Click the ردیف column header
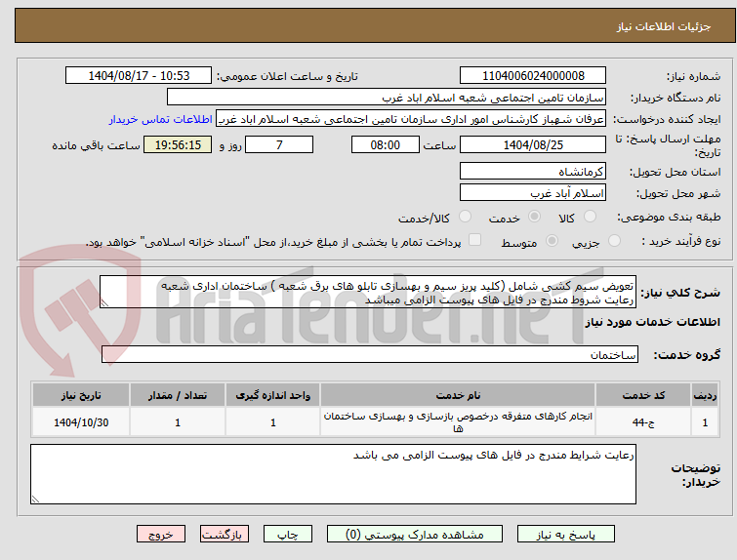The height and width of the screenshot is (560, 737). point(705,395)
